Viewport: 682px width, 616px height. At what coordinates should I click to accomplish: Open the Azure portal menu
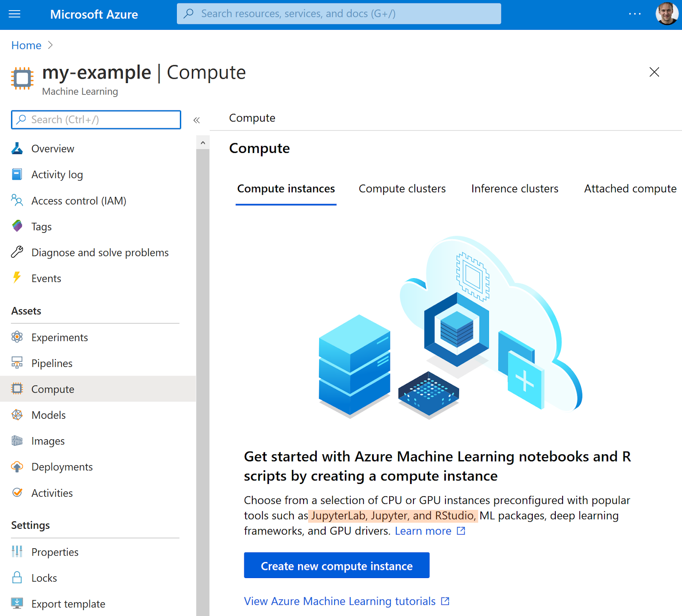tap(14, 14)
